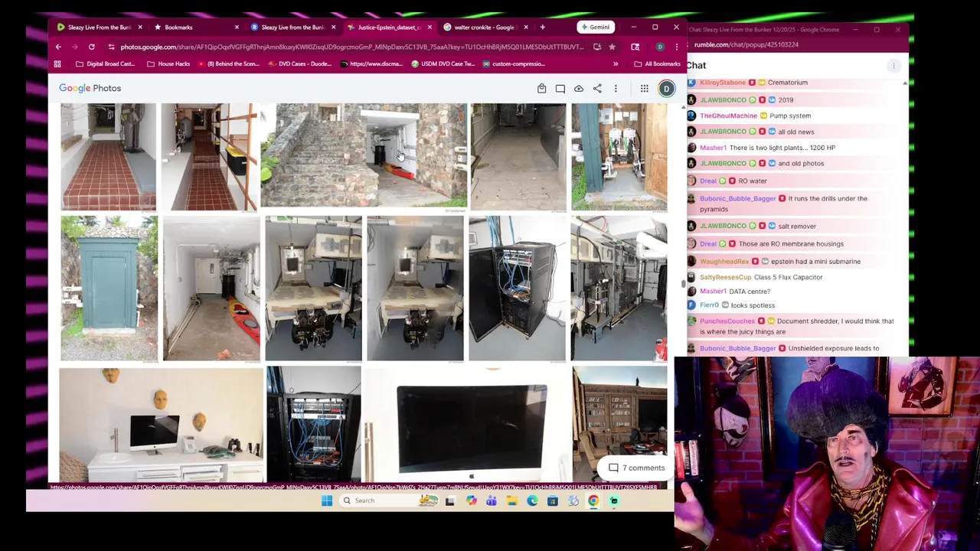Screen dimensions: 980x551
Task: Open the album comments icon in the Photos header
Action: coord(560,89)
